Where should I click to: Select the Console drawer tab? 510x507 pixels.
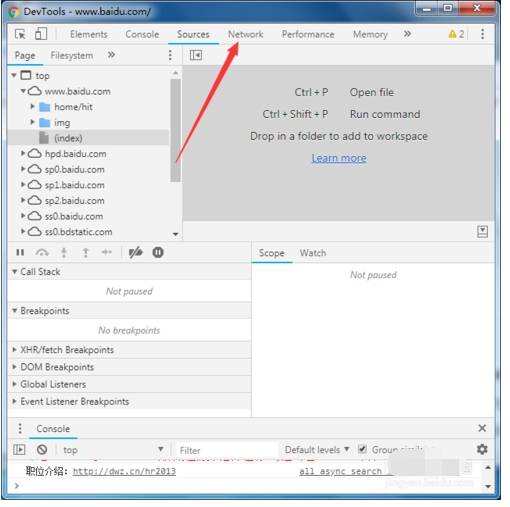pyautogui.click(x=53, y=428)
